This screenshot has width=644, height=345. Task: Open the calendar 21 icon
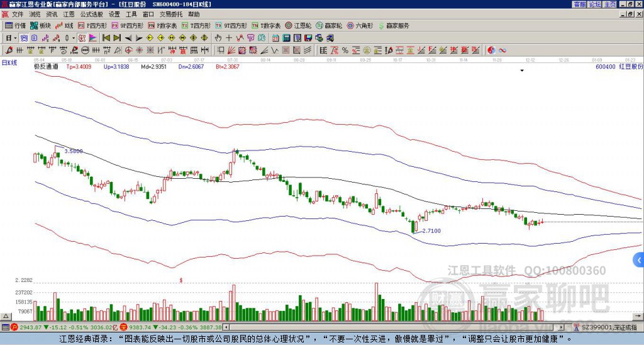[x=275, y=38]
